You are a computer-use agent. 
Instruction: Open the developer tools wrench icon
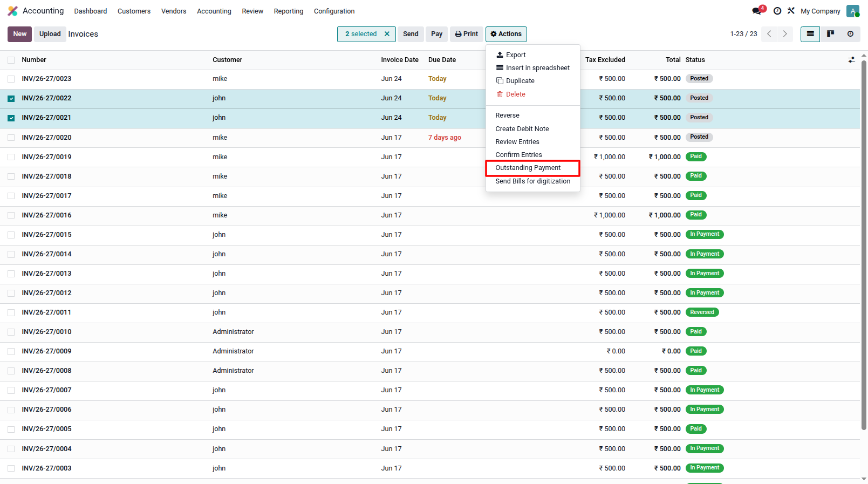coord(791,11)
